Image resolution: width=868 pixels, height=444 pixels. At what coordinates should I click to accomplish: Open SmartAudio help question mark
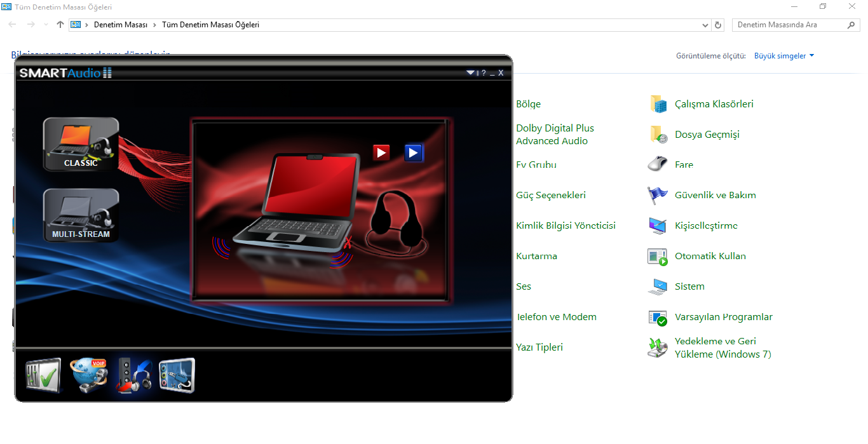[484, 73]
